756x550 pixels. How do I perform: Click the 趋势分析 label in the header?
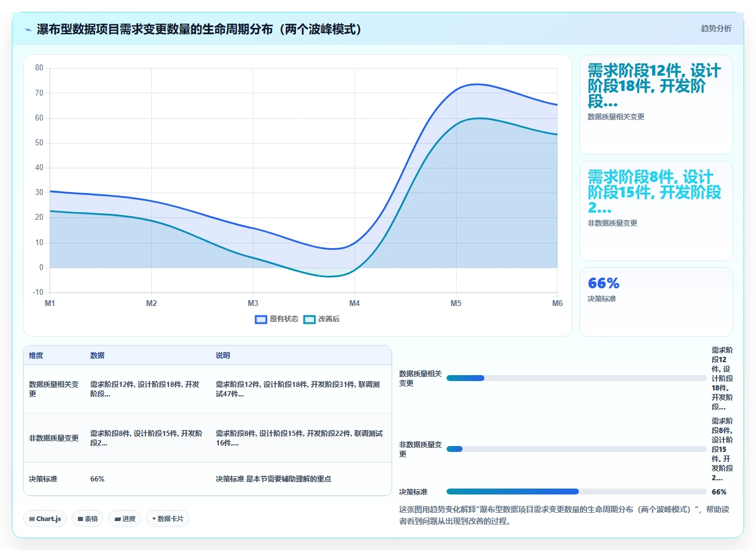[716, 28]
